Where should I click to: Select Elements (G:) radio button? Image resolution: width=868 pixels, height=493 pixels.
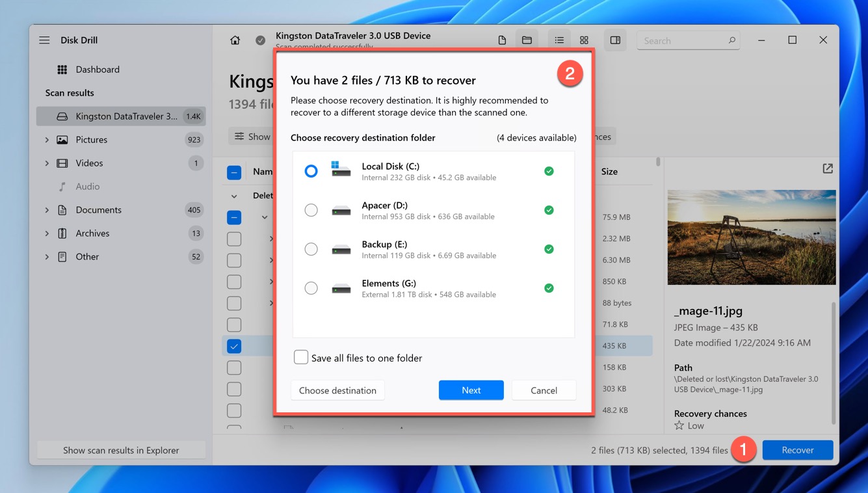click(x=311, y=288)
